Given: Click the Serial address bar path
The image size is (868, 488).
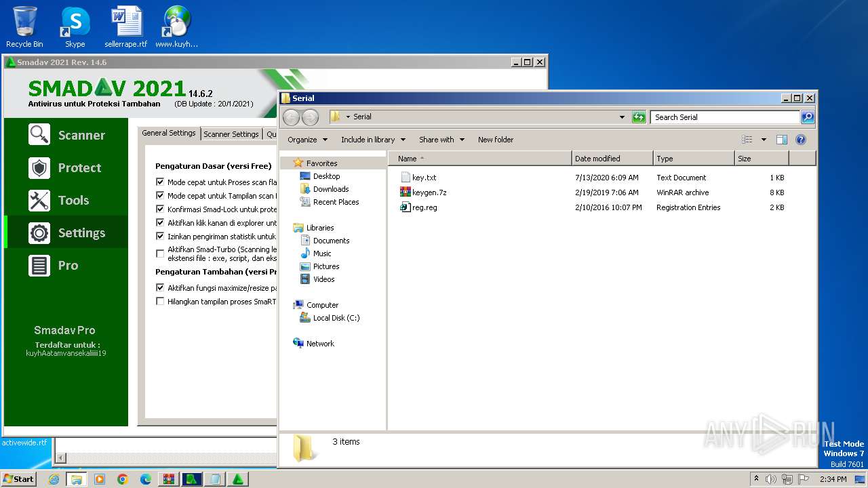Looking at the screenshot, I should pos(362,117).
